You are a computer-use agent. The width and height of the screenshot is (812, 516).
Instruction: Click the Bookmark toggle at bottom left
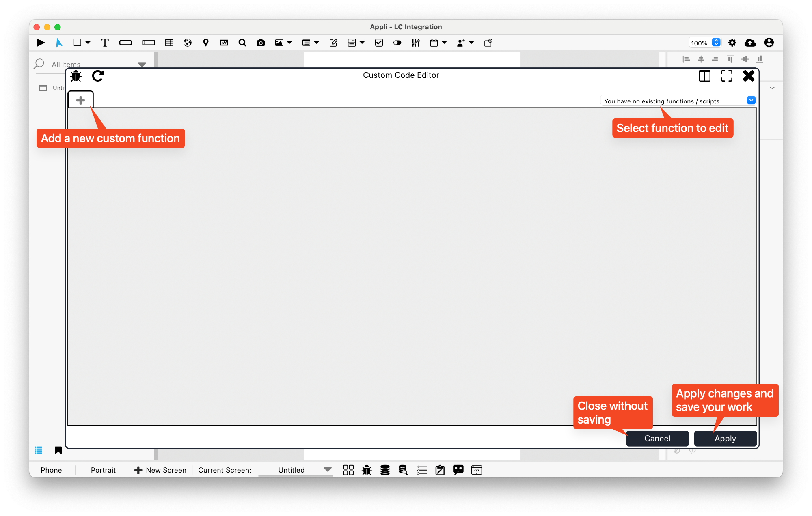tap(57, 450)
